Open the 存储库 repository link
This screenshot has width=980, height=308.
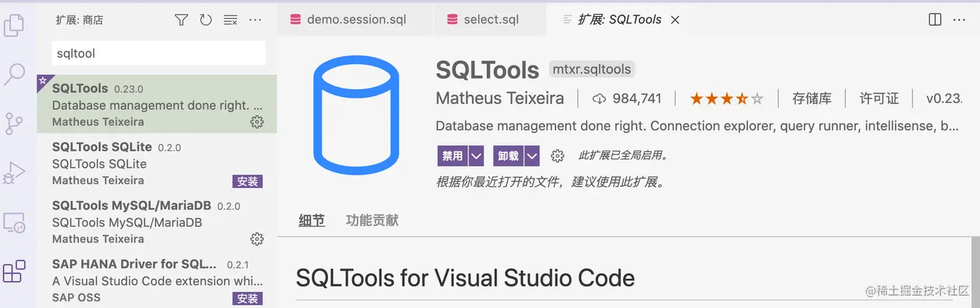tap(811, 99)
